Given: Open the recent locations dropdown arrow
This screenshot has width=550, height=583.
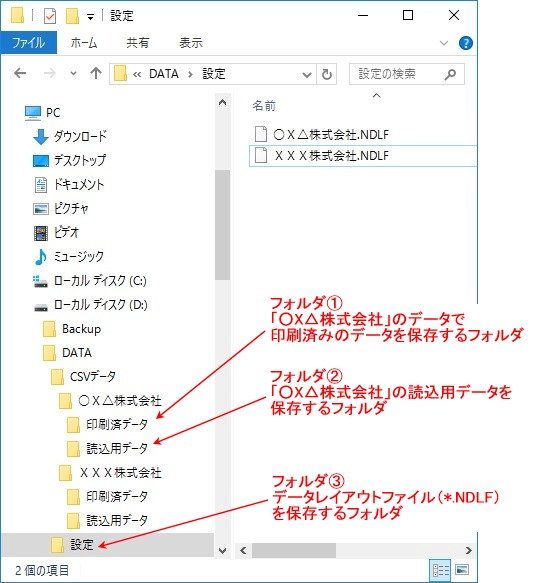Looking at the screenshot, I should click(74, 73).
